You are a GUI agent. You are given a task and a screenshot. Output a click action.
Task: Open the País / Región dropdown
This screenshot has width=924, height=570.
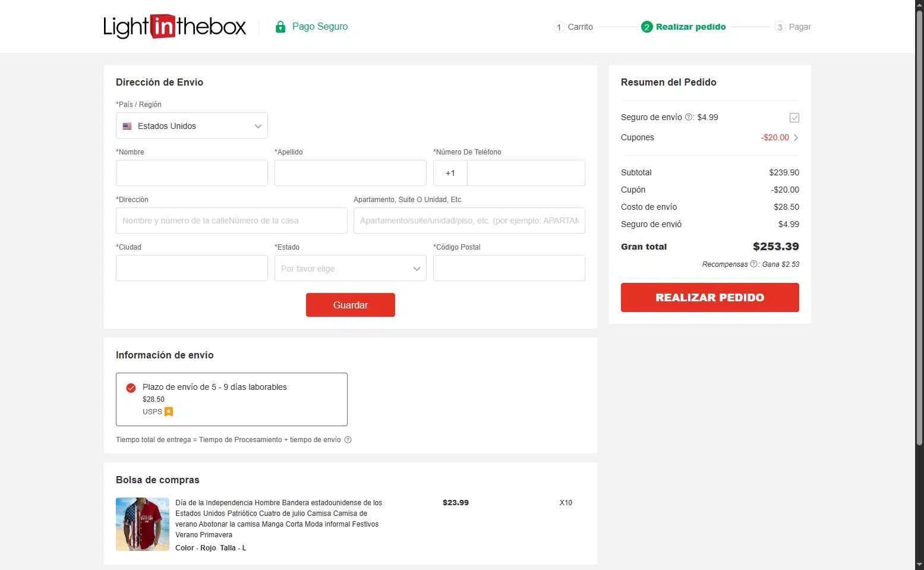(x=191, y=126)
